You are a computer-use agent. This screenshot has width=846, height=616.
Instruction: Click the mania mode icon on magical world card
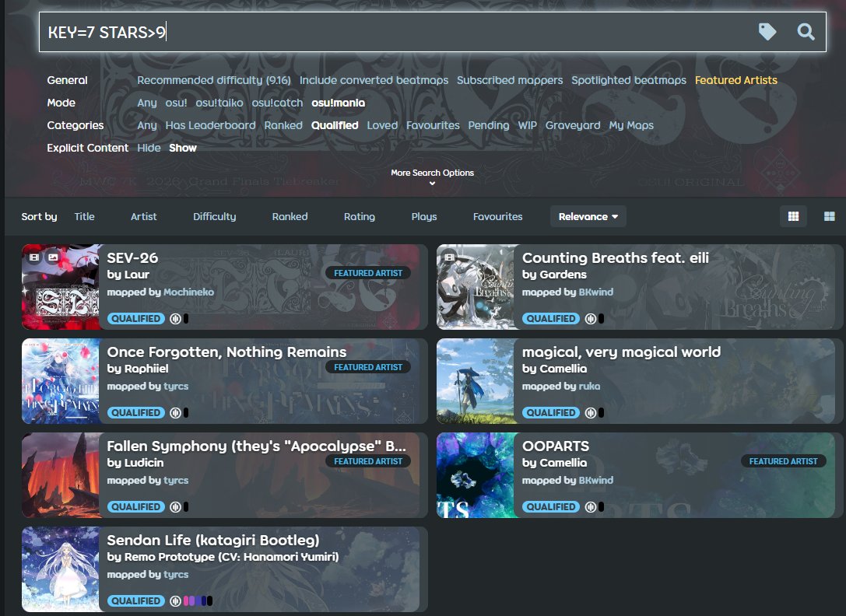(591, 413)
